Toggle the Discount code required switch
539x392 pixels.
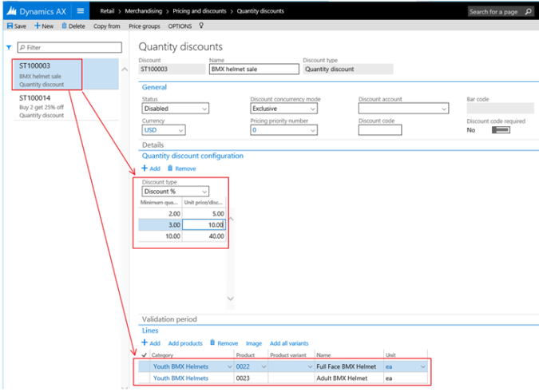(501, 130)
